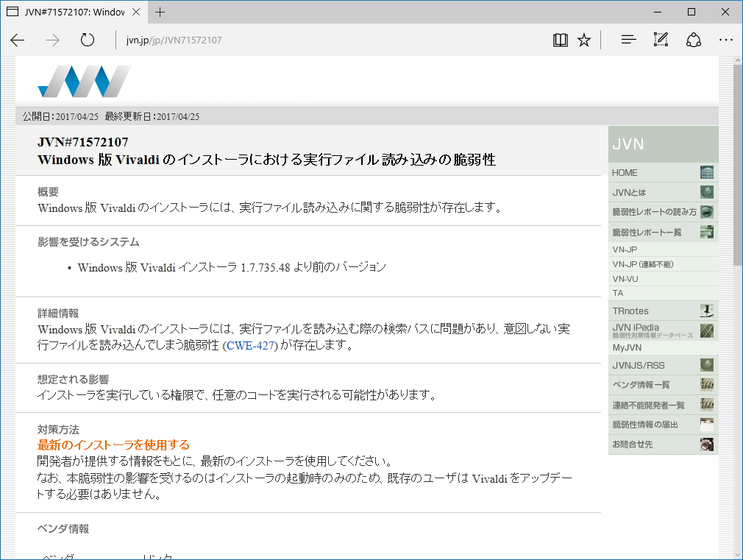The height and width of the screenshot is (560, 743).
Task: Refresh the page with the reload icon
Action: pos(87,40)
